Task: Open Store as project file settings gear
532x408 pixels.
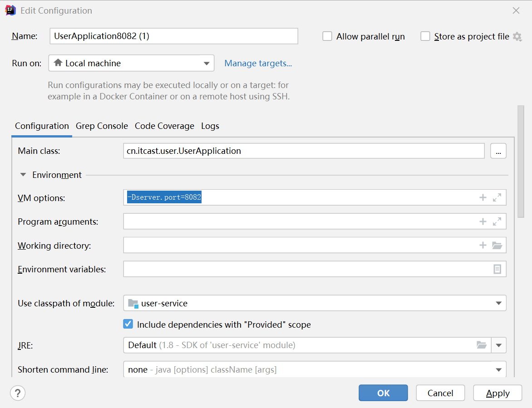Action: (x=517, y=37)
